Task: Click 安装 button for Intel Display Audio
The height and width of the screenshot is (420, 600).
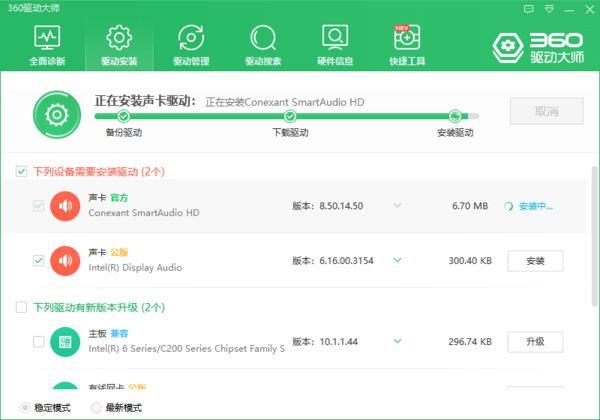Action: [x=535, y=260]
